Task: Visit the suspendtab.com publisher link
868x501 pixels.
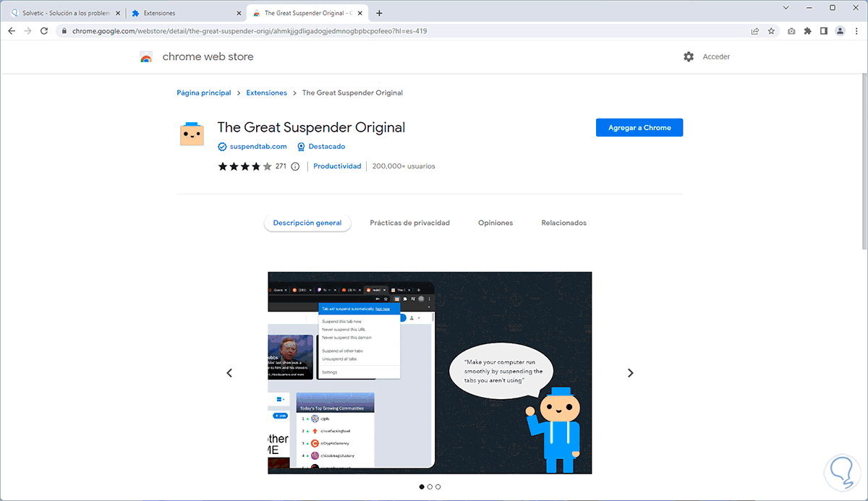Action: 258,147
